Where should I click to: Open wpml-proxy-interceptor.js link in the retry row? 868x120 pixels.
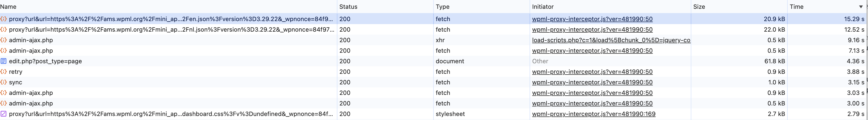point(592,72)
